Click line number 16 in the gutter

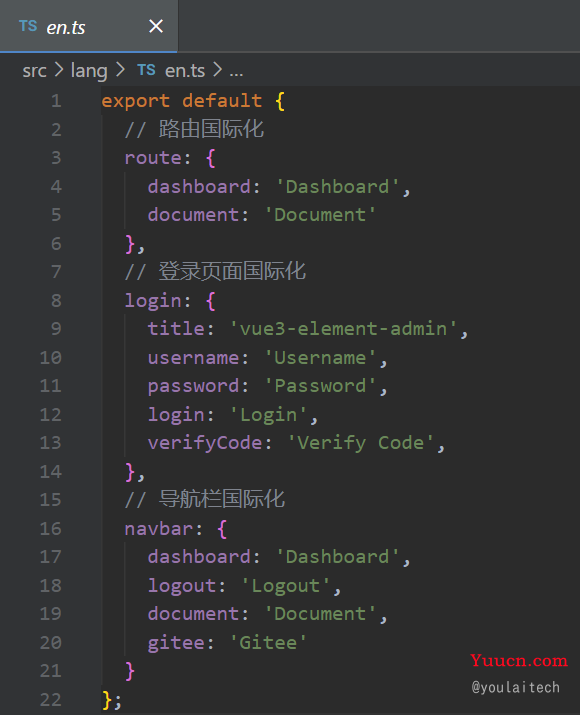50,528
